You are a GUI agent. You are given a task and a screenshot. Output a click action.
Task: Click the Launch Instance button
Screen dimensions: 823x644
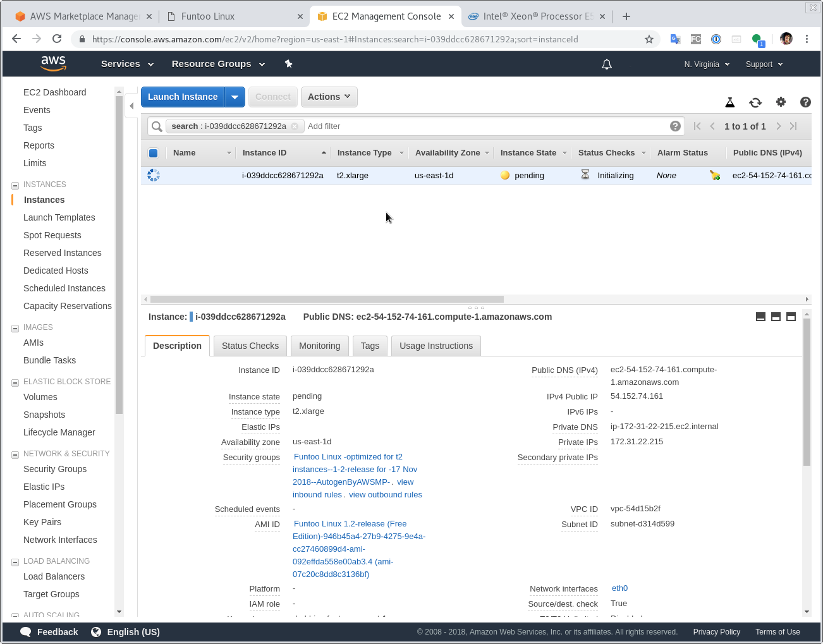point(183,97)
